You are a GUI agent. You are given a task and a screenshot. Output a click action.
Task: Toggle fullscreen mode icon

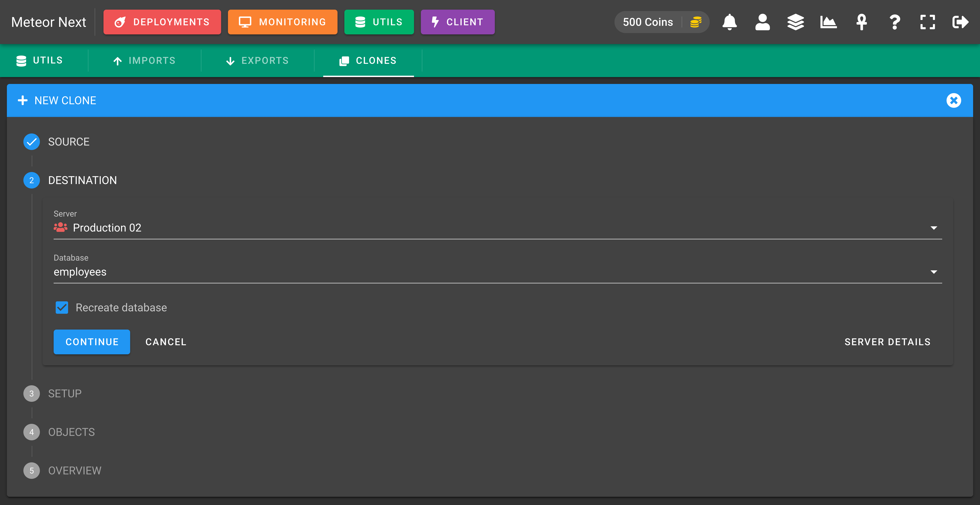click(x=928, y=22)
